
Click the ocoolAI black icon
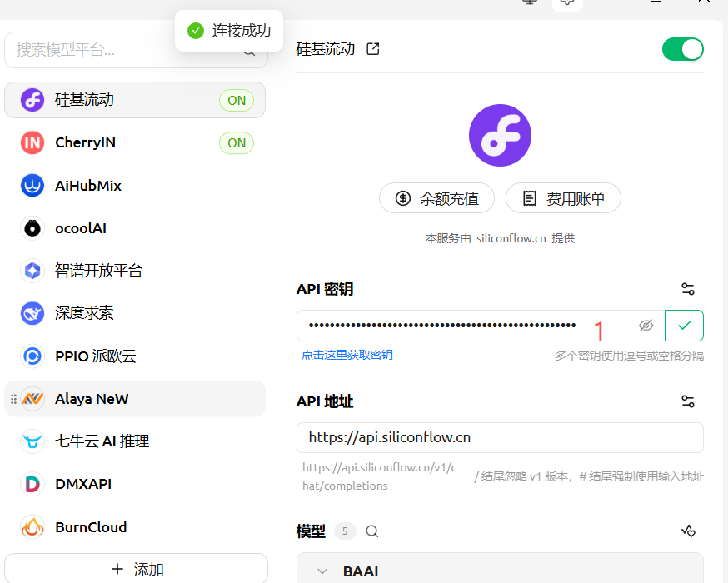(x=32, y=228)
